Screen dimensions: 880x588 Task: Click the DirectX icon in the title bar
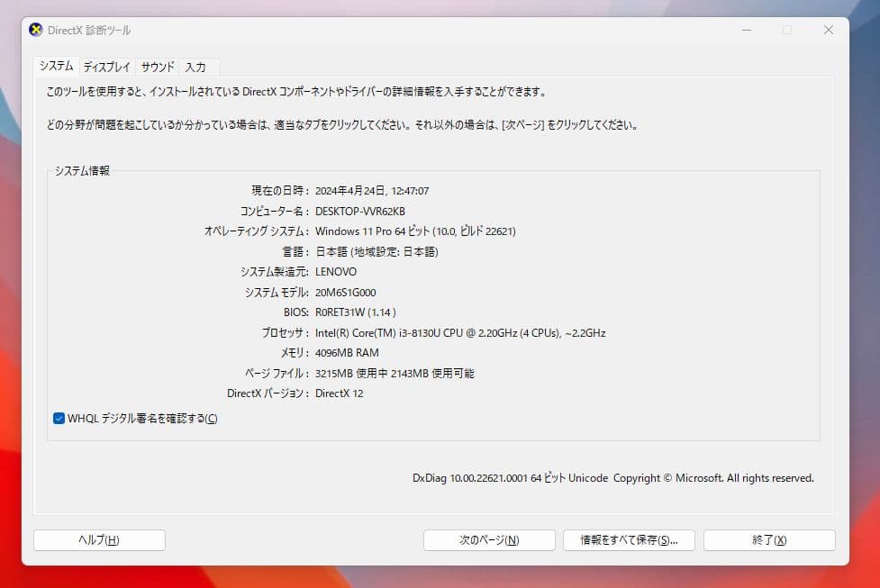(34, 30)
